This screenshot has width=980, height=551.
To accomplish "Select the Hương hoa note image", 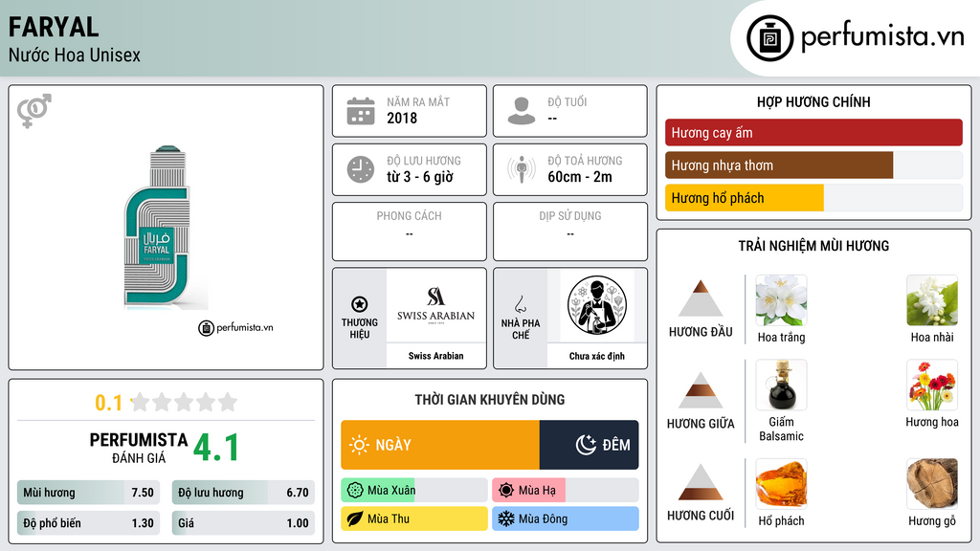I will pyautogui.click(x=932, y=385).
